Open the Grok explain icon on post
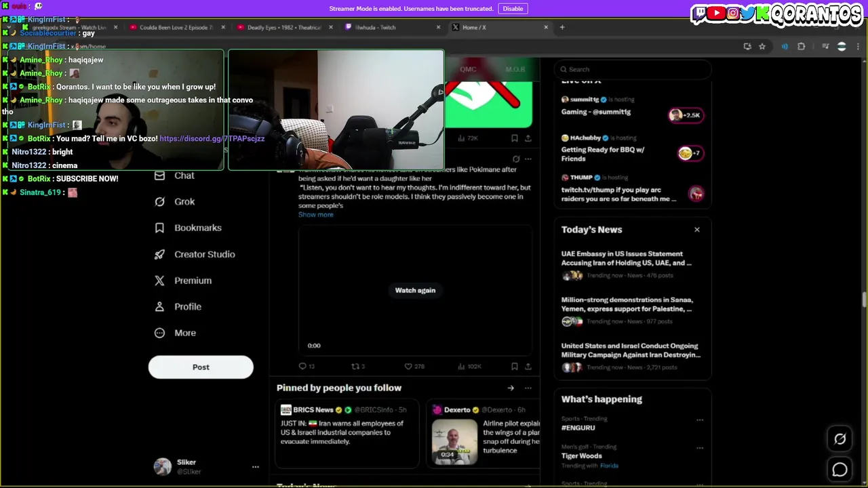Image resolution: width=868 pixels, height=488 pixels. tap(516, 159)
